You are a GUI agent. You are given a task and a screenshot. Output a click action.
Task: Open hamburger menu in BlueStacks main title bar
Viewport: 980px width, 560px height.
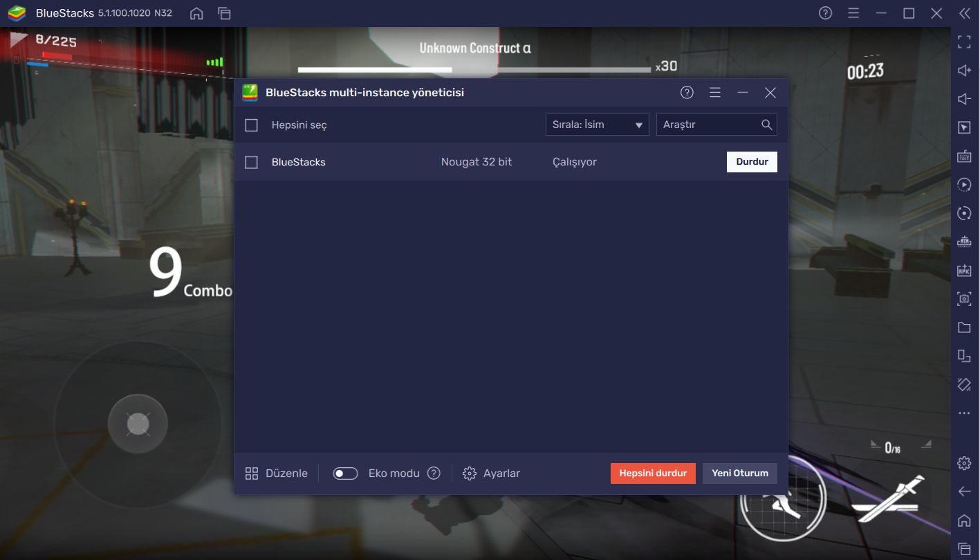(x=853, y=13)
